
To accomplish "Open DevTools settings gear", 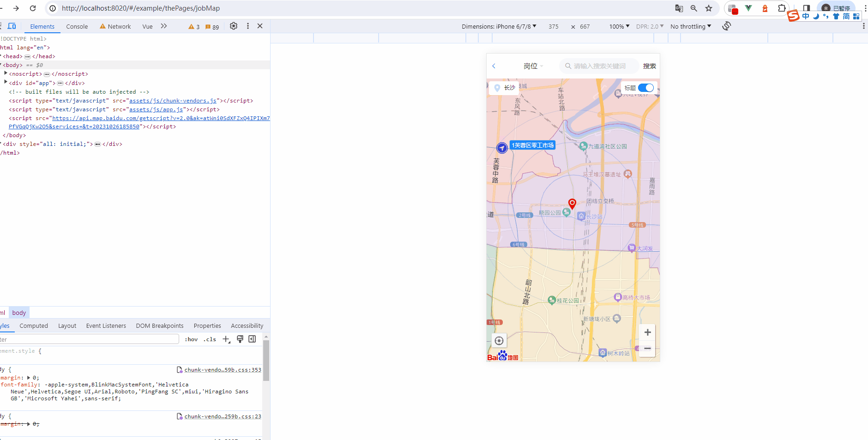I will (234, 26).
